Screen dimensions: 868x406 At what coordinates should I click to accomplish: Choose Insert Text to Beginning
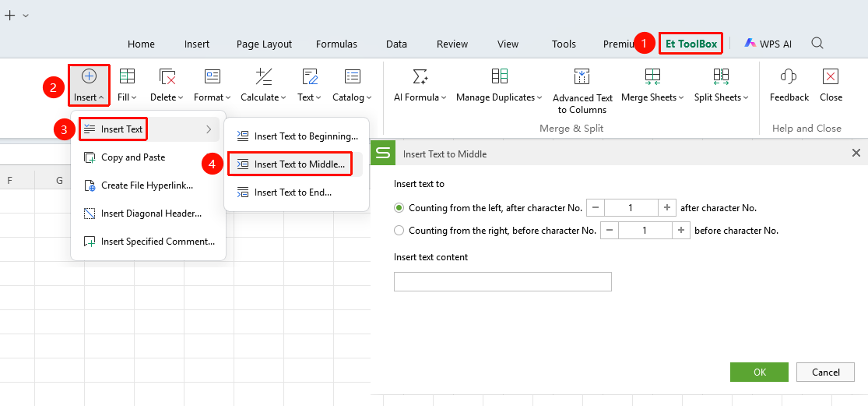coord(297,136)
